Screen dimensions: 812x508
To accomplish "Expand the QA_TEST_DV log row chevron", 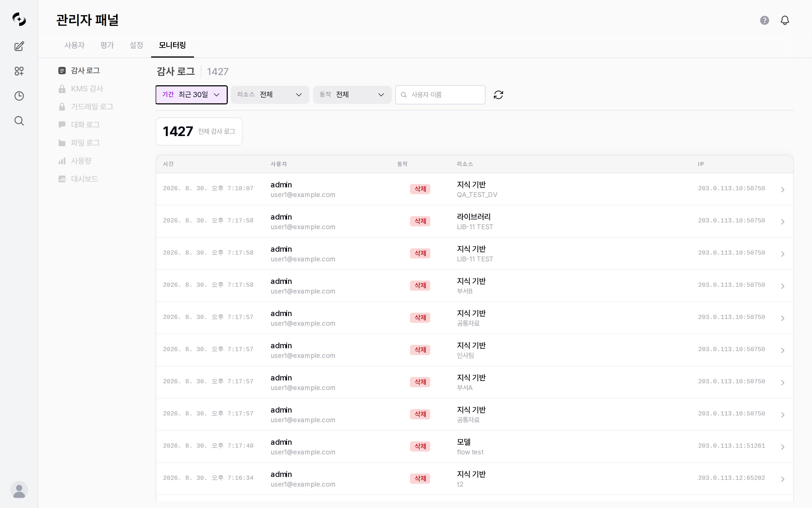I will click(782, 189).
